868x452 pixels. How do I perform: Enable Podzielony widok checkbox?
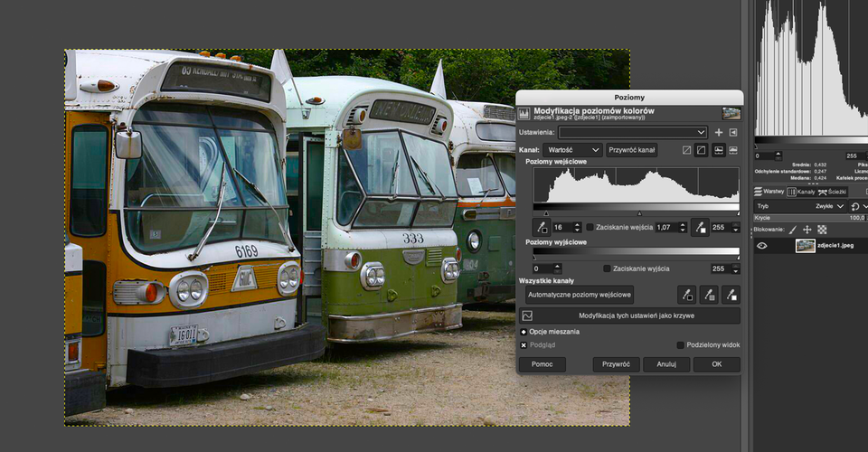tap(680, 345)
